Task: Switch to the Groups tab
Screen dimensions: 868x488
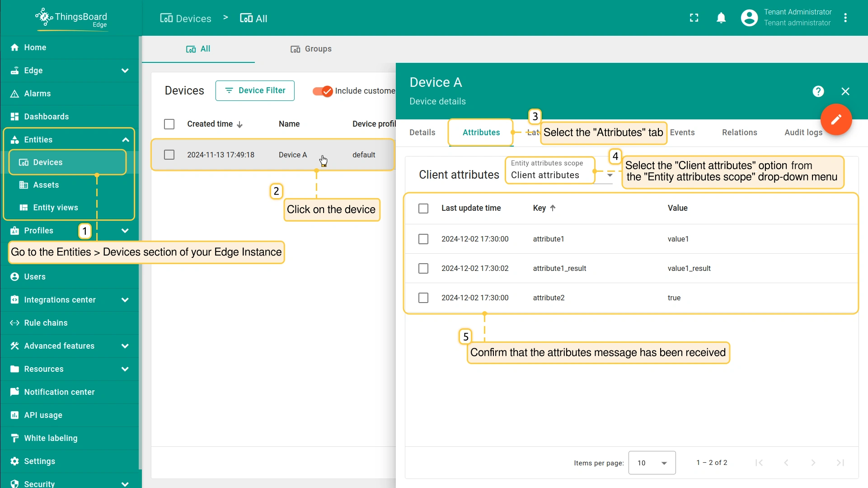Action: [x=311, y=49]
